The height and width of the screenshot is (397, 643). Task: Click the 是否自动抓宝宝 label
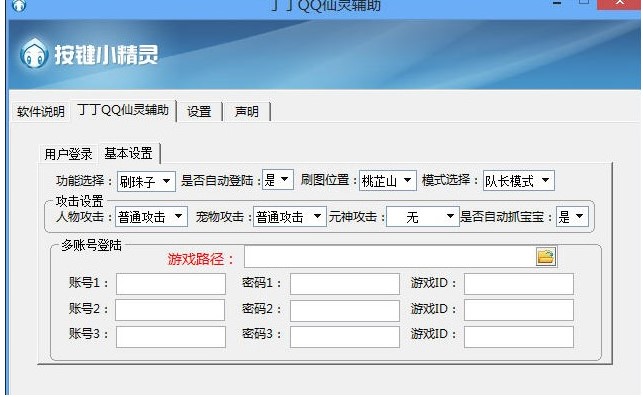(x=507, y=217)
